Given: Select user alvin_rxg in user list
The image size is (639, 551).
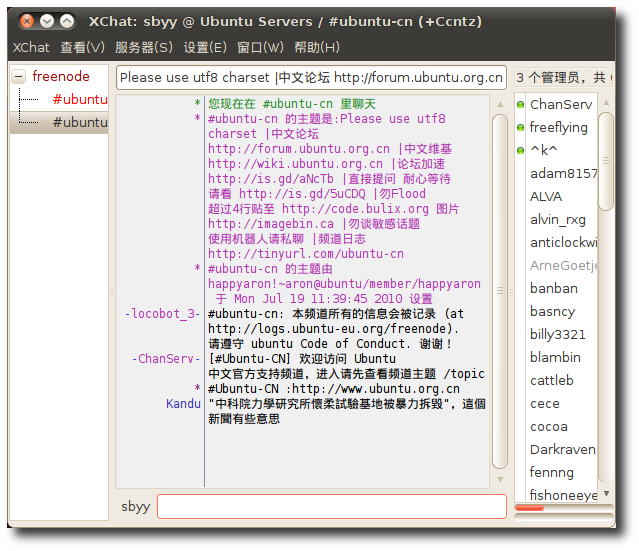Looking at the screenshot, I should 557,220.
